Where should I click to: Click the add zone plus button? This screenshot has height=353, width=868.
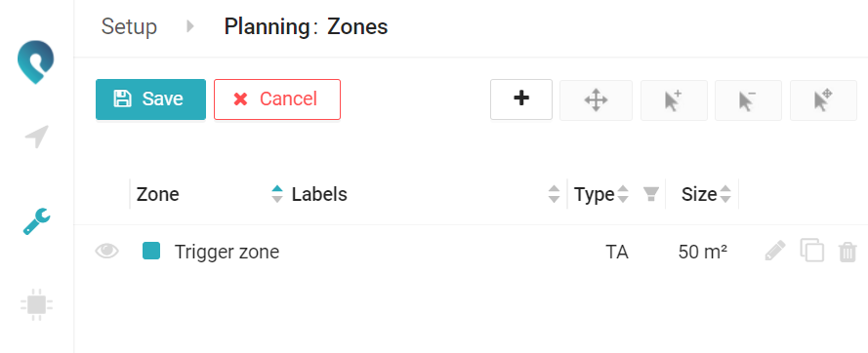pos(521,99)
